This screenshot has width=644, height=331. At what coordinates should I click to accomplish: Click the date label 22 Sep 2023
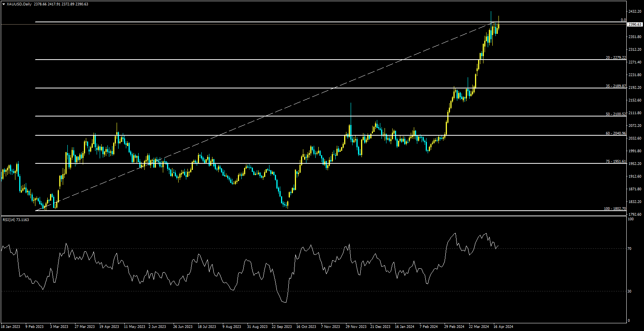click(282, 327)
